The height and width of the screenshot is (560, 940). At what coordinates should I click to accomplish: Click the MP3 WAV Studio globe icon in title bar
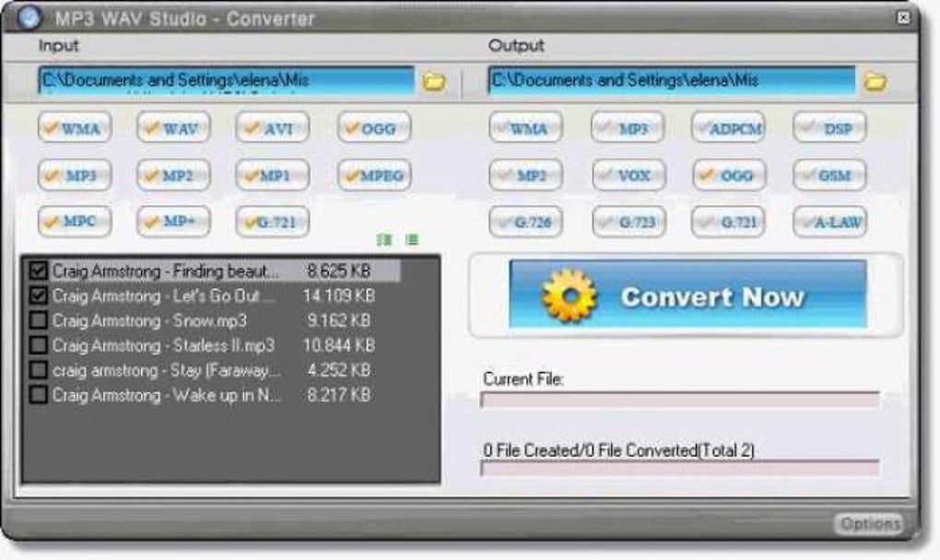pos(29,17)
